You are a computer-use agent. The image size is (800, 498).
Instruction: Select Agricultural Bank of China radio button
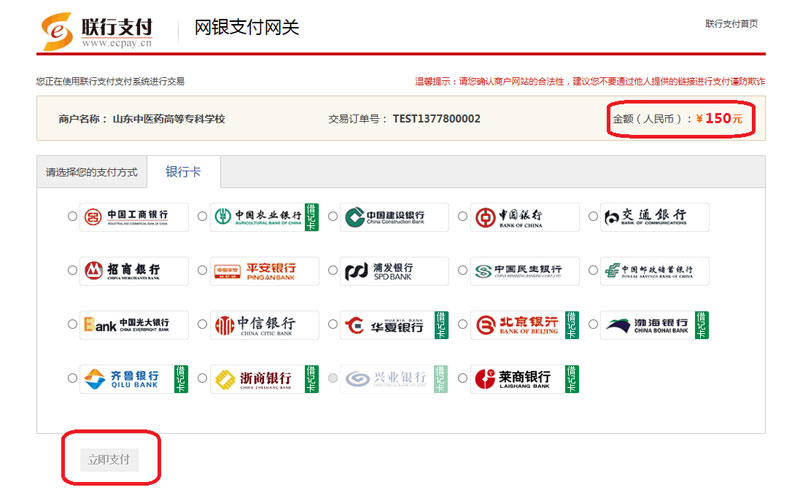203,216
